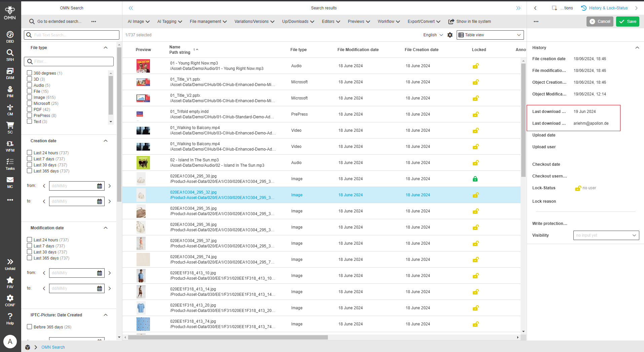Image resolution: width=644 pixels, height=352 pixels.
Task: Open the Table view selector
Action: (490, 35)
